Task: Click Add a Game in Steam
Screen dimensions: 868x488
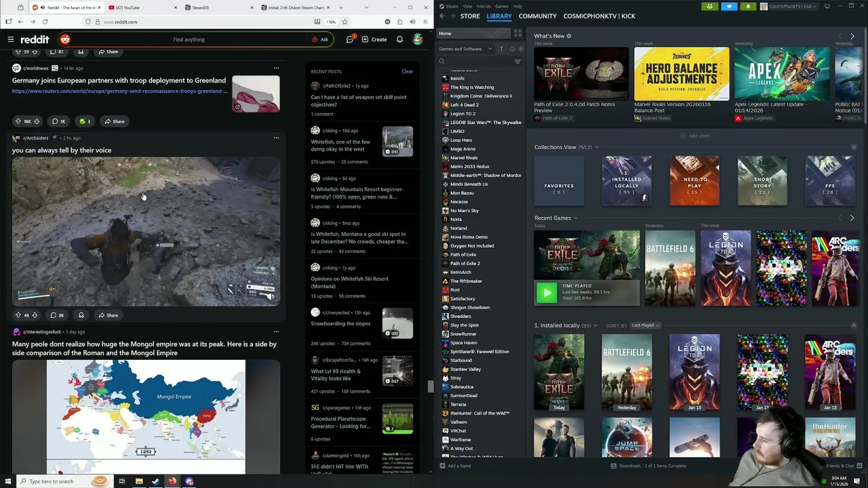Action: pos(456,466)
